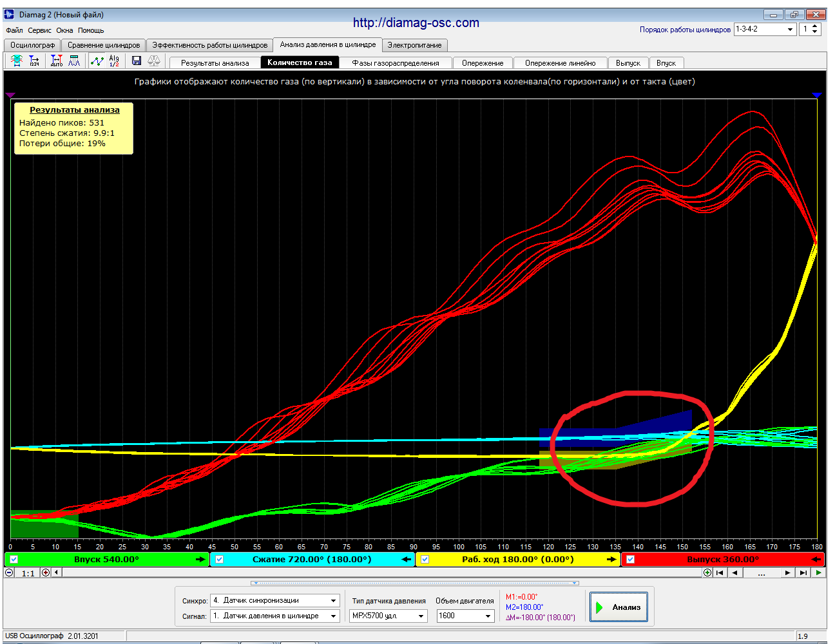Image resolution: width=835 pixels, height=644 pixels.
Task: Click the marker 1234 numbering toolbar icon
Action: coord(34,61)
